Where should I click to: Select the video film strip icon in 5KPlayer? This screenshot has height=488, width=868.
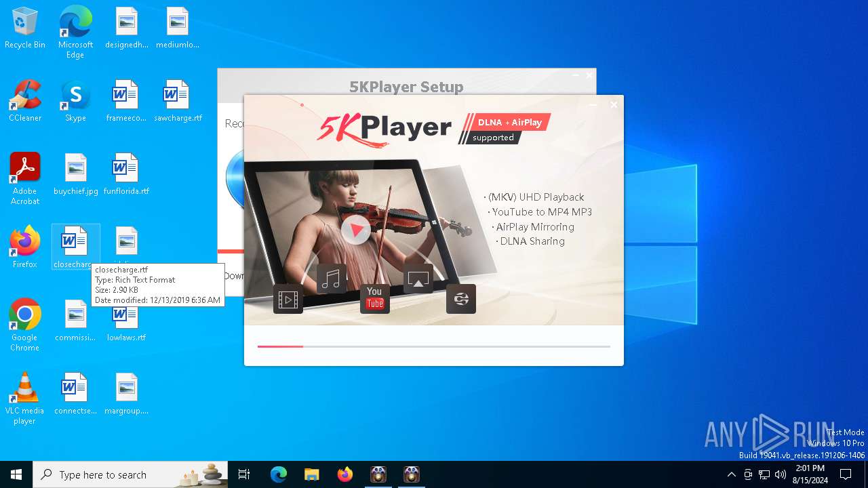coord(288,299)
